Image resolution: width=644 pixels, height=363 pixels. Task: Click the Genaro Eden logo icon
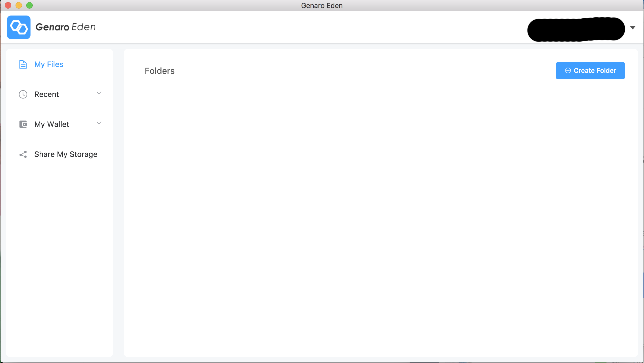[x=18, y=27]
